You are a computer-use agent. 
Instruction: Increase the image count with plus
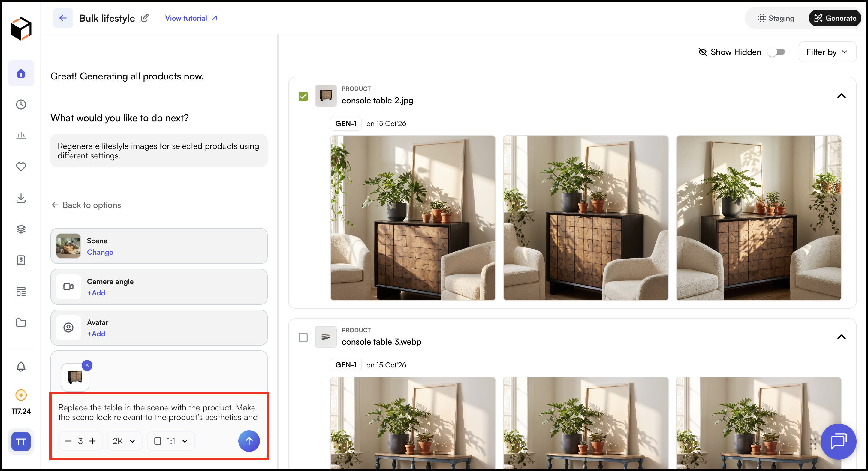click(92, 441)
